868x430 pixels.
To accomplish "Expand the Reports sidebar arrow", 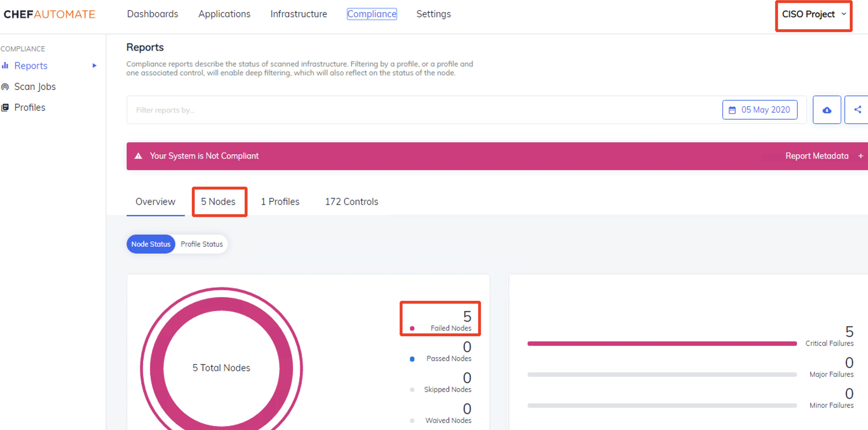I will (94, 66).
